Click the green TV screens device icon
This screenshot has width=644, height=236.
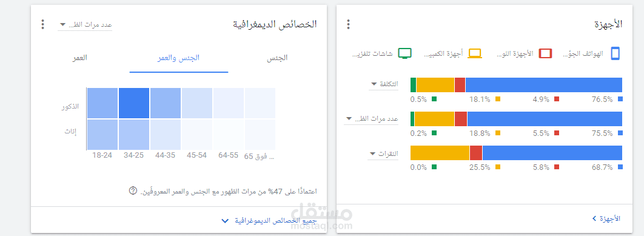(405, 53)
